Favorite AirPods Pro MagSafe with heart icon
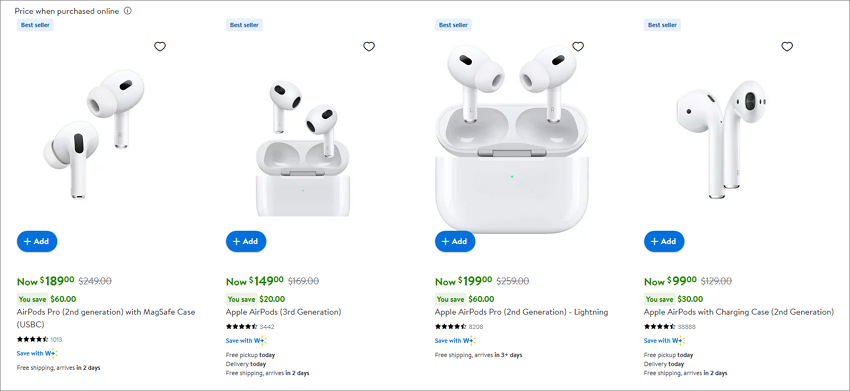The height and width of the screenshot is (391, 850). pos(160,47)
